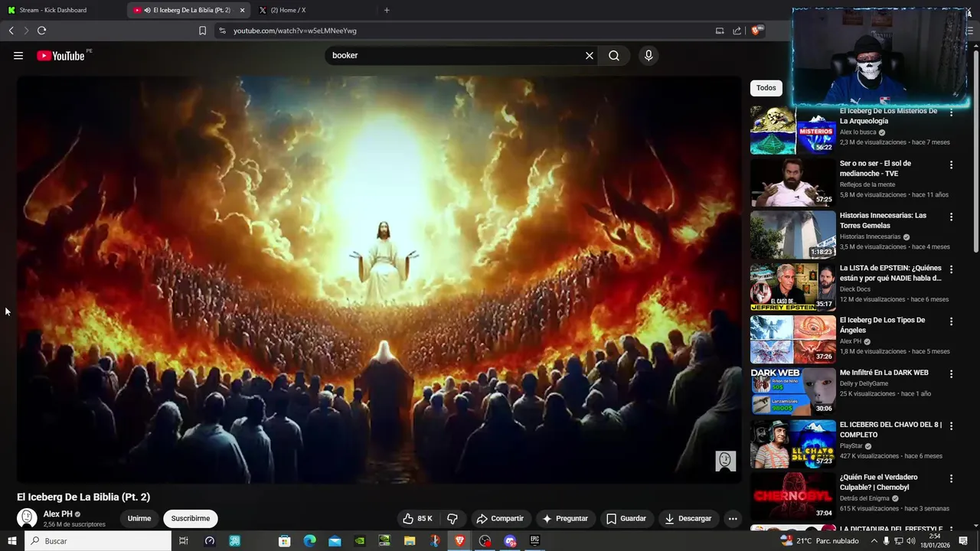Open options menu for Tipos De Ángeles video
The height and width of the screenshot is (551, 980).
pos(952,321)
